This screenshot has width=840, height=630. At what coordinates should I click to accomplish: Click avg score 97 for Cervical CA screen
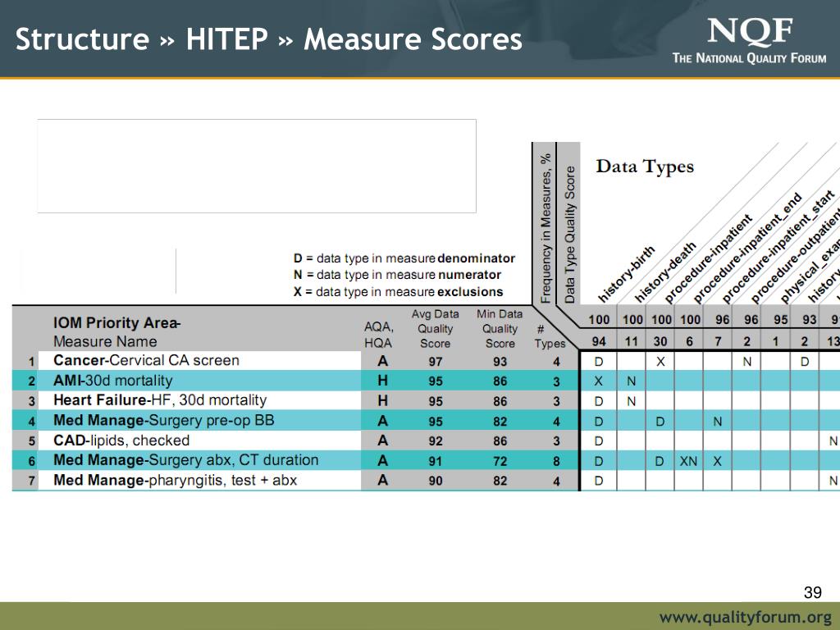click(435, 362)
